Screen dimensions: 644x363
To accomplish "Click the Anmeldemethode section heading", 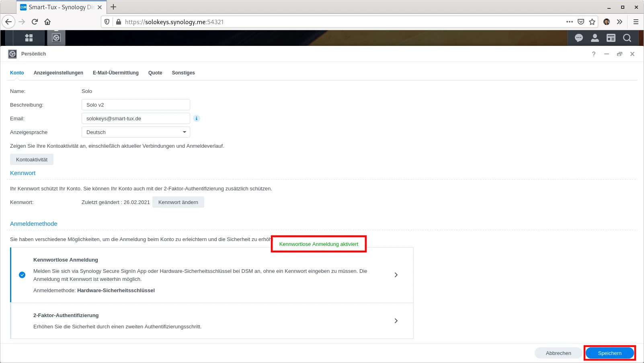I will pyautogui.click(x=34, y=224).
